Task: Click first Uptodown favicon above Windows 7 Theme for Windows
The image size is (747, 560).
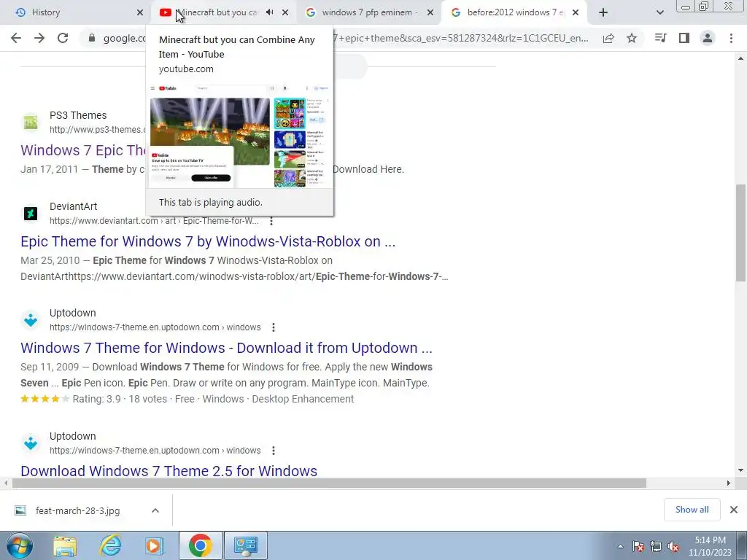Action: (x=31, y=320)
